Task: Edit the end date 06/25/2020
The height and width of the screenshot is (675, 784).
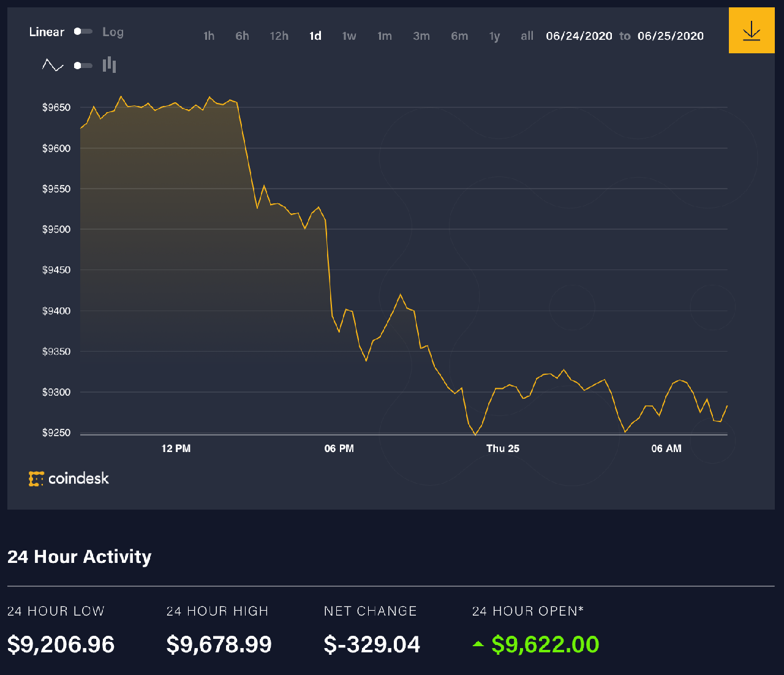Action: tap(671, 36)
